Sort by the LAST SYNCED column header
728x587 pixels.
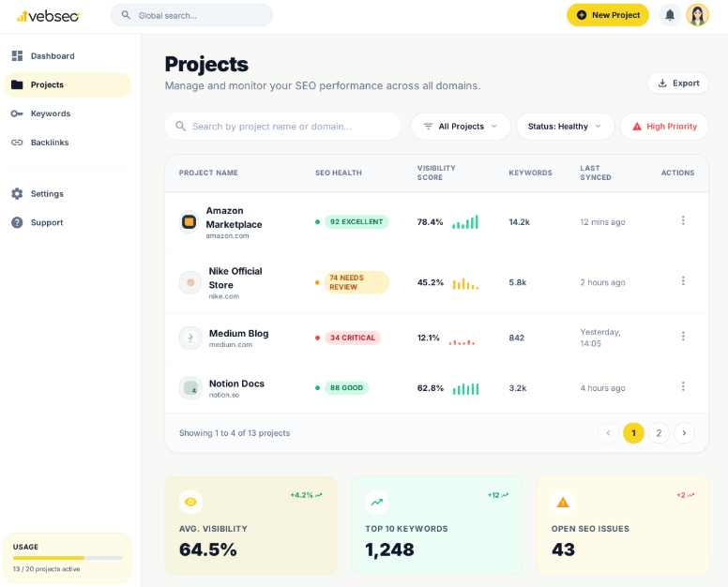point(595,173)
